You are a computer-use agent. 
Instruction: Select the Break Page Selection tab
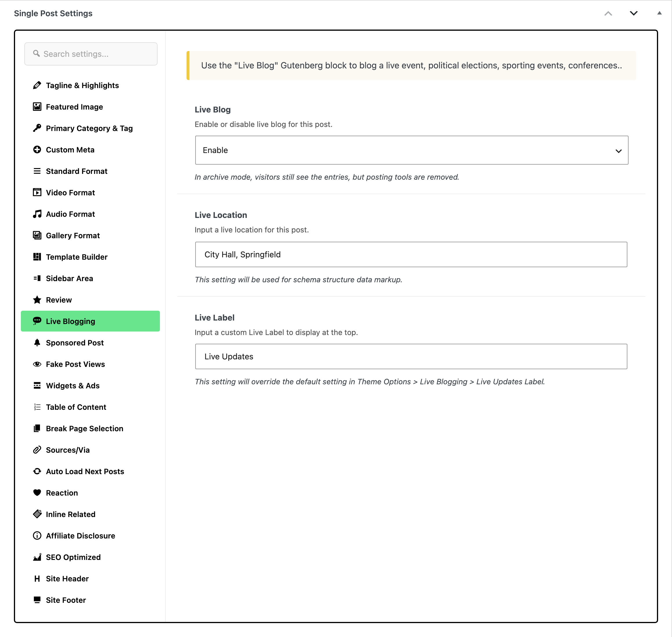(x=90, y=428)
